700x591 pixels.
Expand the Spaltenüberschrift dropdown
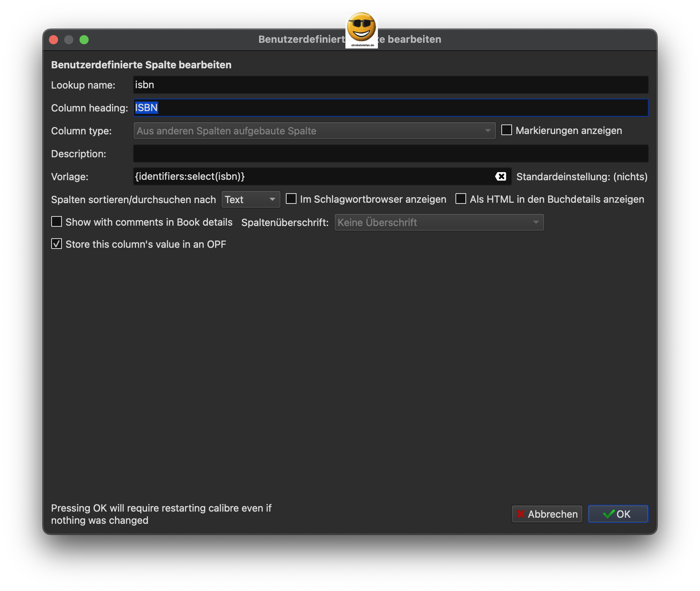tap(439, 222)
